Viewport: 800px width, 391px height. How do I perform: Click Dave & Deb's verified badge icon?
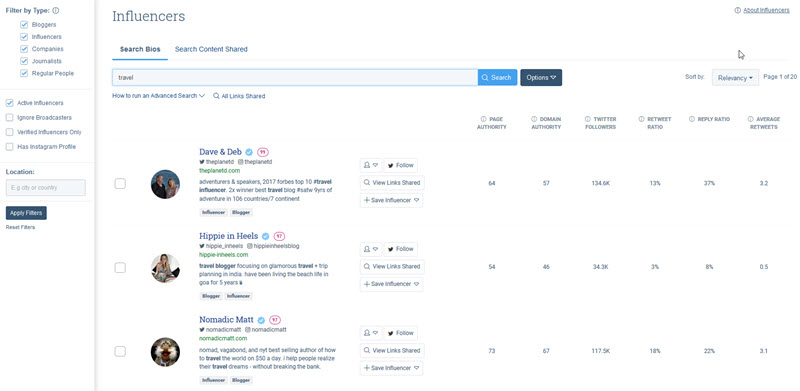[249, 152]
